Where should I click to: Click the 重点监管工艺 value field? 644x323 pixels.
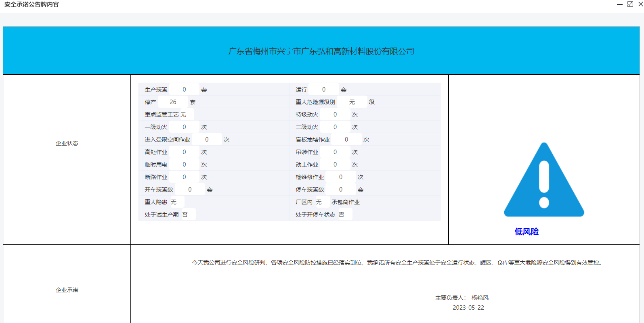tap(186, 115)
